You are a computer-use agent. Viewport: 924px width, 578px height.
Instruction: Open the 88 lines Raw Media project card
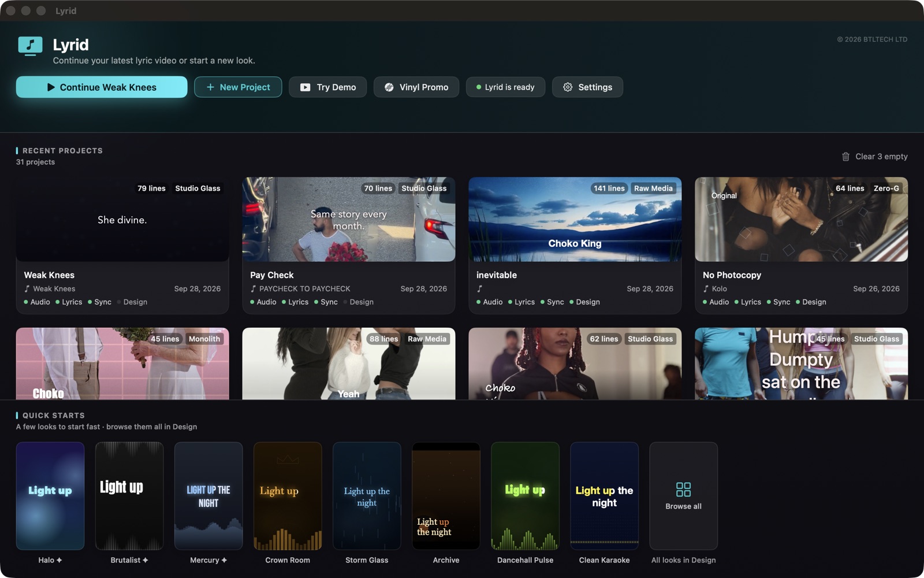pyautogui.click(x=349, y=364)
